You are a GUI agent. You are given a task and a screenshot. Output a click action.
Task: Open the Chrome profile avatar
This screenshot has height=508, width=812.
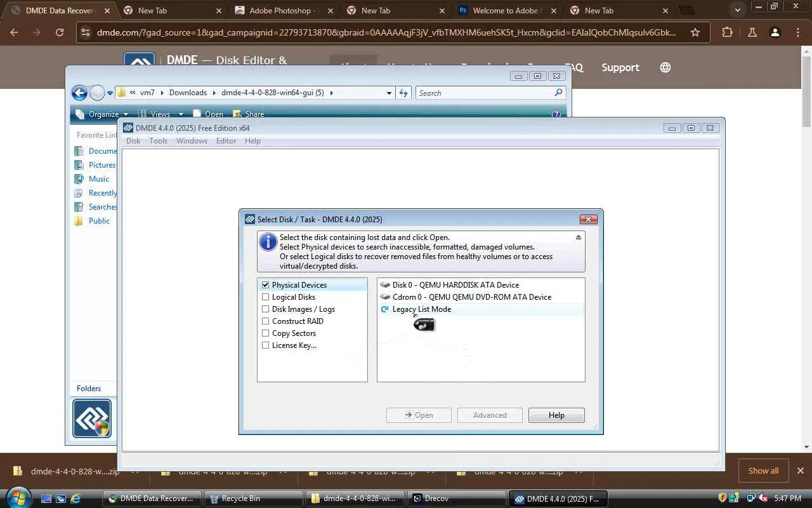(775, 32)
